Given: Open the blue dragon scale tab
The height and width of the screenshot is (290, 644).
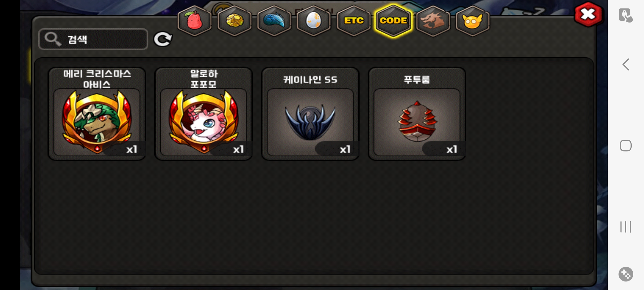Looking at the screenshot, I should coord(274,21).
